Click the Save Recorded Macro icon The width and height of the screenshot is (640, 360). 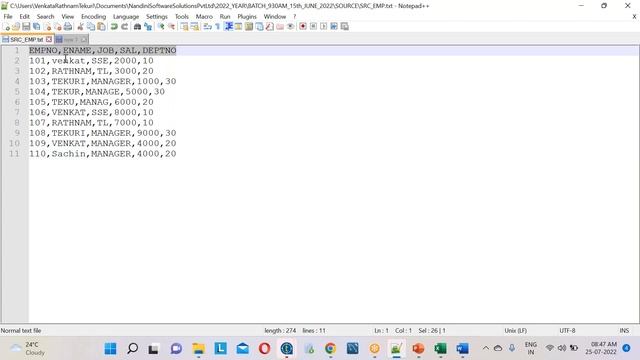click(344, 27)
